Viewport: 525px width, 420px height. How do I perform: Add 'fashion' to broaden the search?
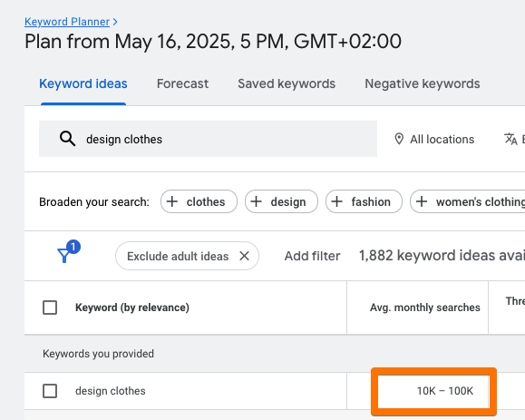point(364,201)
